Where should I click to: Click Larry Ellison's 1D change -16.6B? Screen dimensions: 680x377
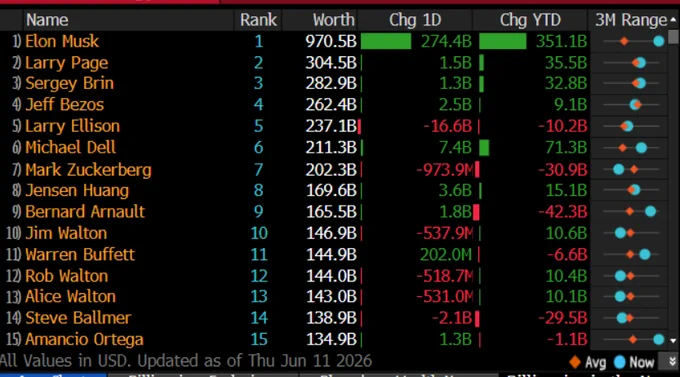[x=447, y=126]
